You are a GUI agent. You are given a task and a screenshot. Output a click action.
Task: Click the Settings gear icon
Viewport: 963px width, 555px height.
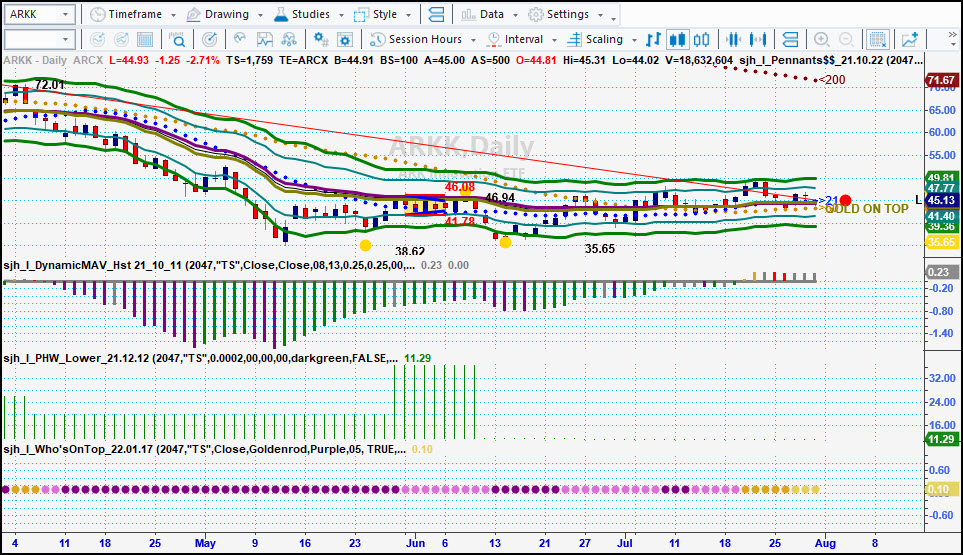536,14
